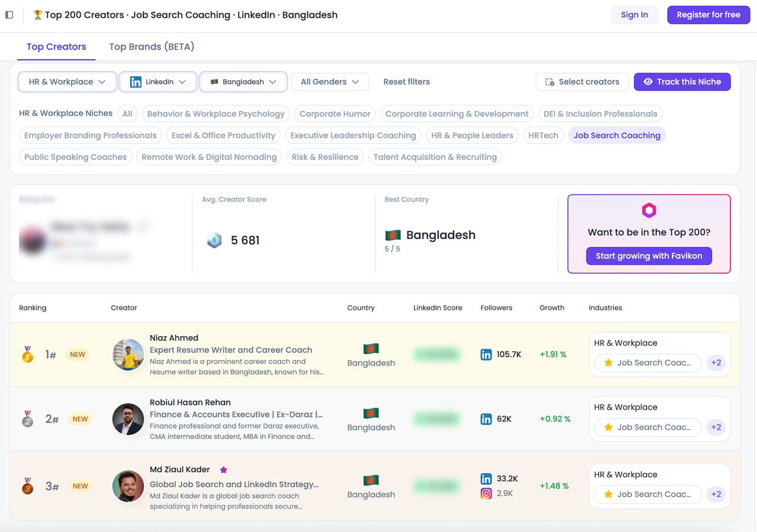Screen dimensions: 757x532
Task: Click gold medal icon for rank 1
Action: pyautogui.click(x=27, y=355)
